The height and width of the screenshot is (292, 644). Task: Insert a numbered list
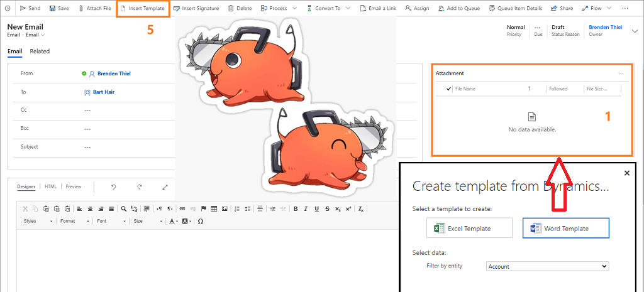237,208
